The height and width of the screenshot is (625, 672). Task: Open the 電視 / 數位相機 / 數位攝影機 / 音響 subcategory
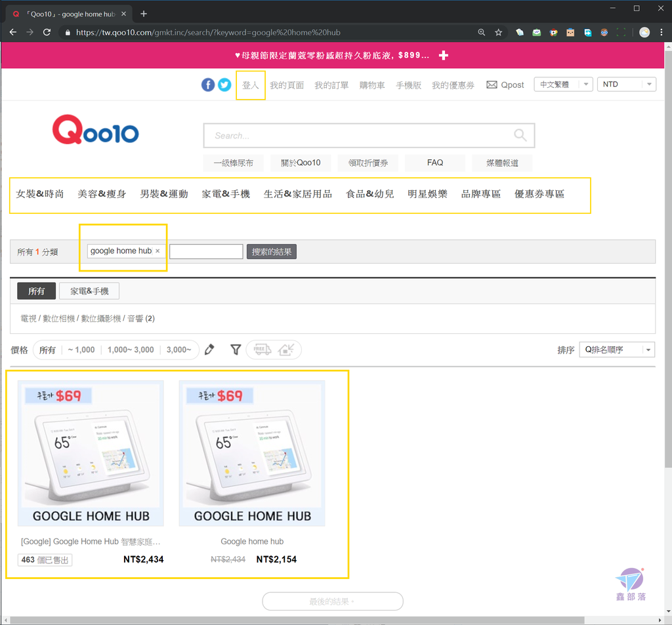pyautogui.click(x=87, y=318)
